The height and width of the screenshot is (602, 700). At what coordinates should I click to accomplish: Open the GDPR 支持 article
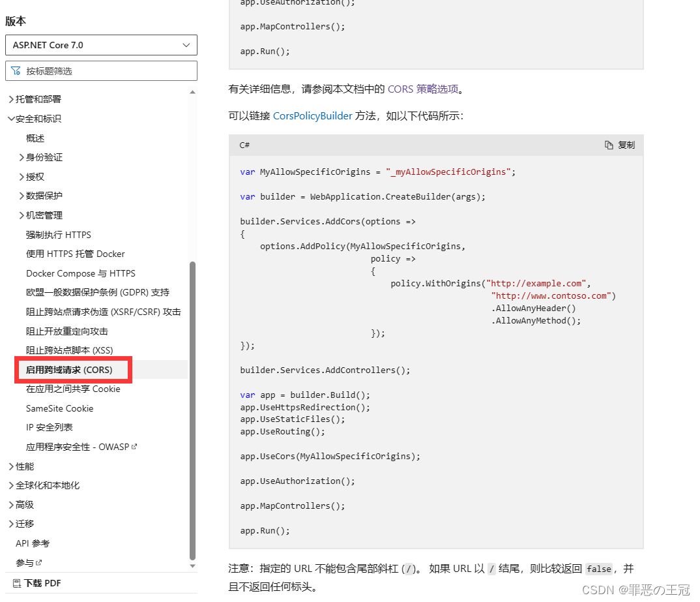(x=98, y=292)
